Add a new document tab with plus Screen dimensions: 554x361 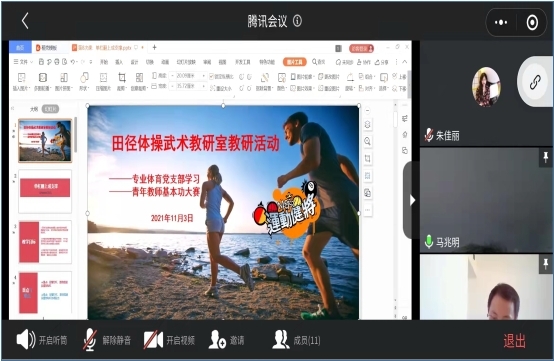(x=154, y=47)
